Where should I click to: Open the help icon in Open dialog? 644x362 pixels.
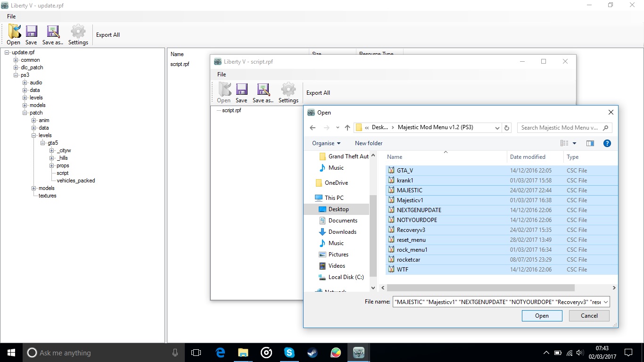[x=607, y=143]
